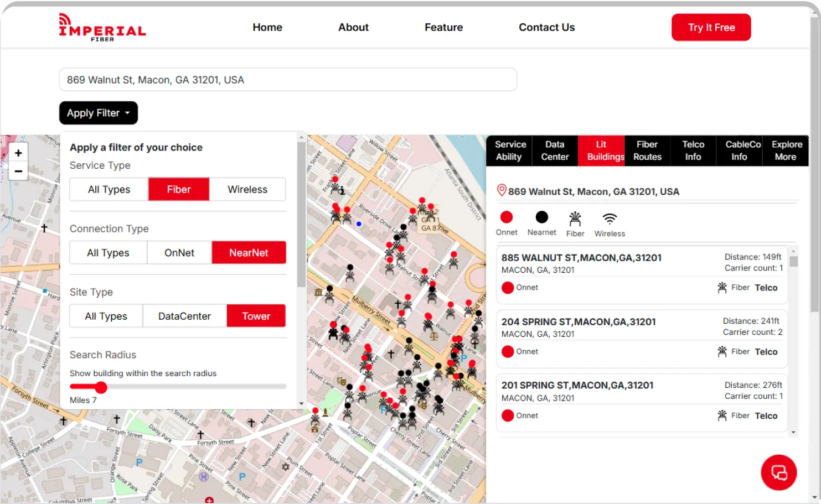This screenshot has width=821, height=504.
Task: Open the Contact Us page link
Action: click(546, 28)
